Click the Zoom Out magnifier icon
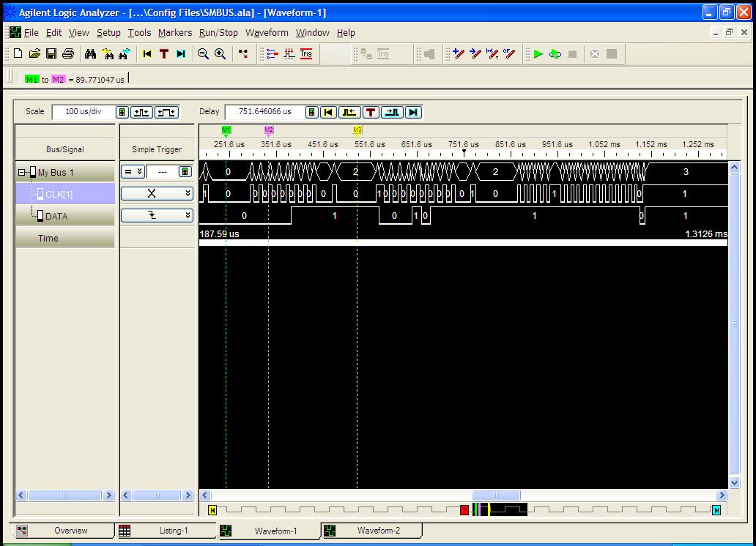 pyautogui.click(x=203, y=54)
